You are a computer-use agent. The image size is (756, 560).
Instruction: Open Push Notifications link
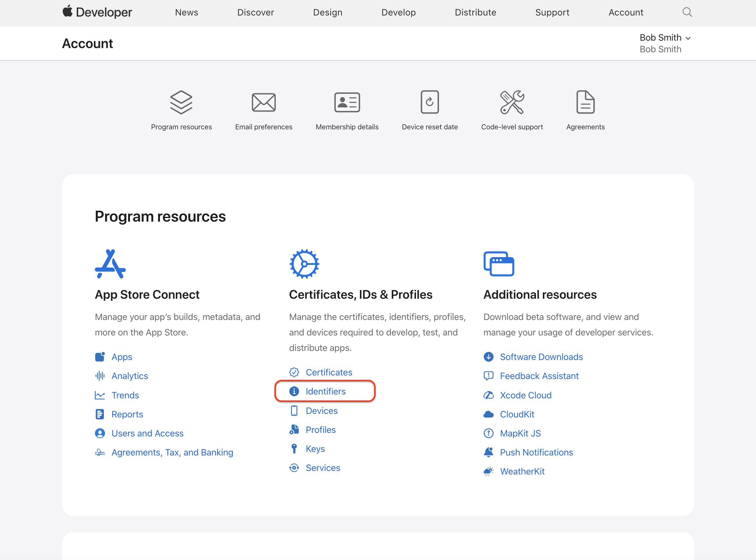(536, 452)
